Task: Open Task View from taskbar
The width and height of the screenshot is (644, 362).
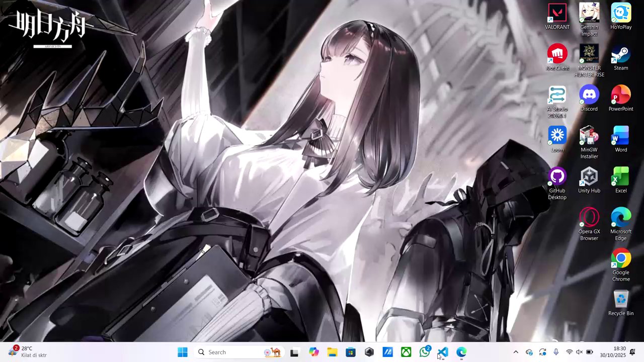Action: coord(294,352)
